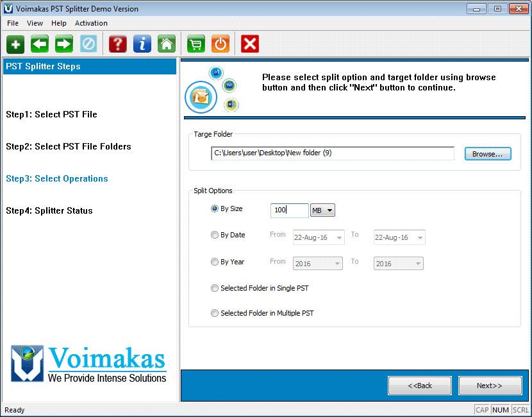Click the split size value field
The height and width of the screenshot is (417, 532).
click(290, 210)
